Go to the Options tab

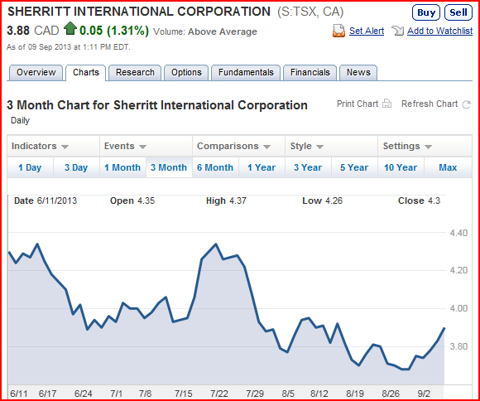[186, 72]
